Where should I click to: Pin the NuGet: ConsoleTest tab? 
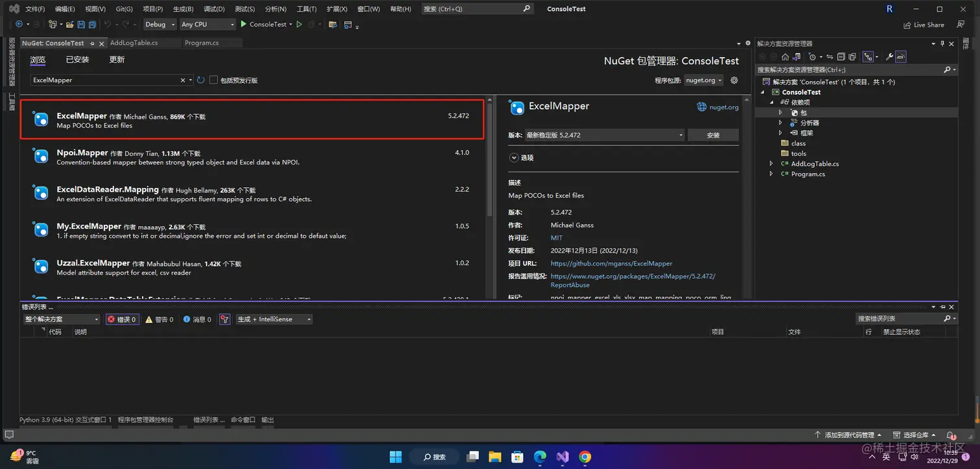(x=92, y=43)
